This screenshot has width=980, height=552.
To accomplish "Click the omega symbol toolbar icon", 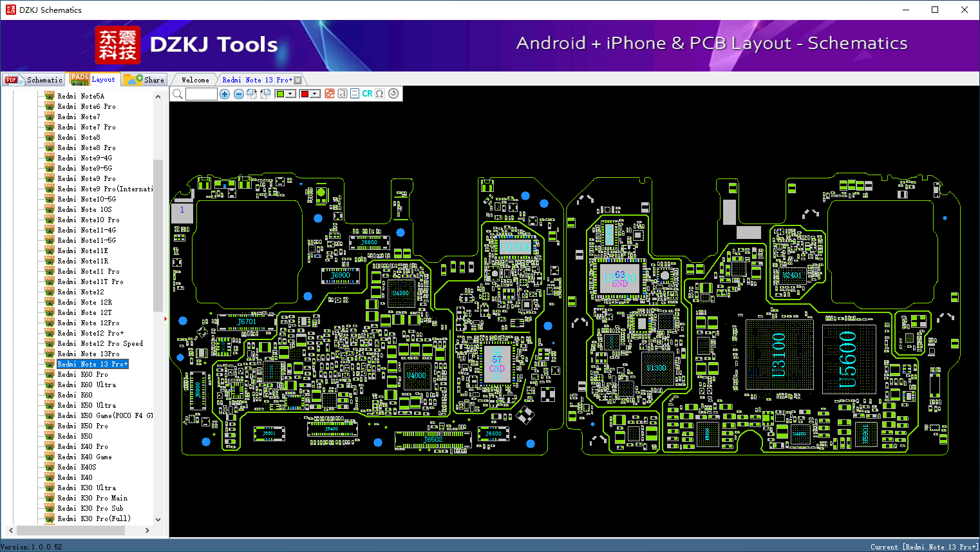I will 380,93.
